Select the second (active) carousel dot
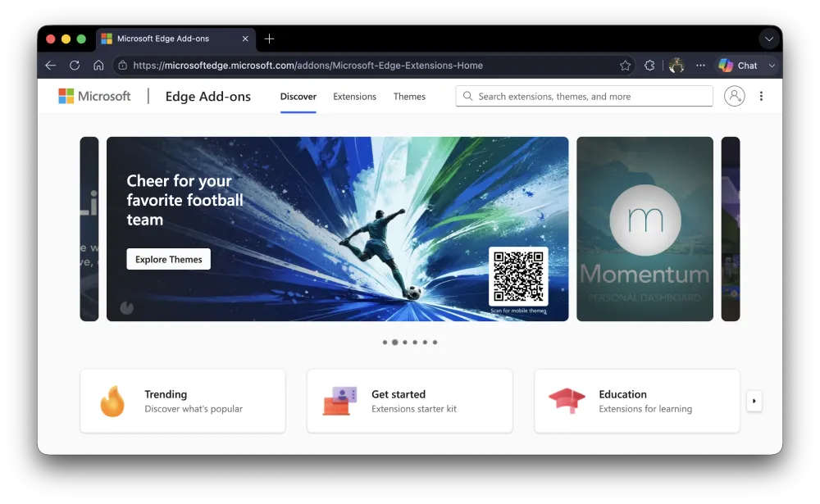 395,343
